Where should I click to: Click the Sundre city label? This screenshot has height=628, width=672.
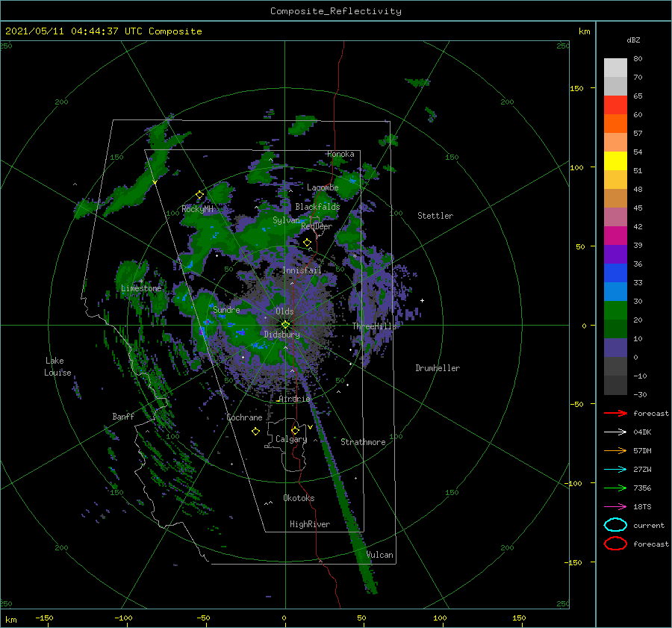coord(226,309)
